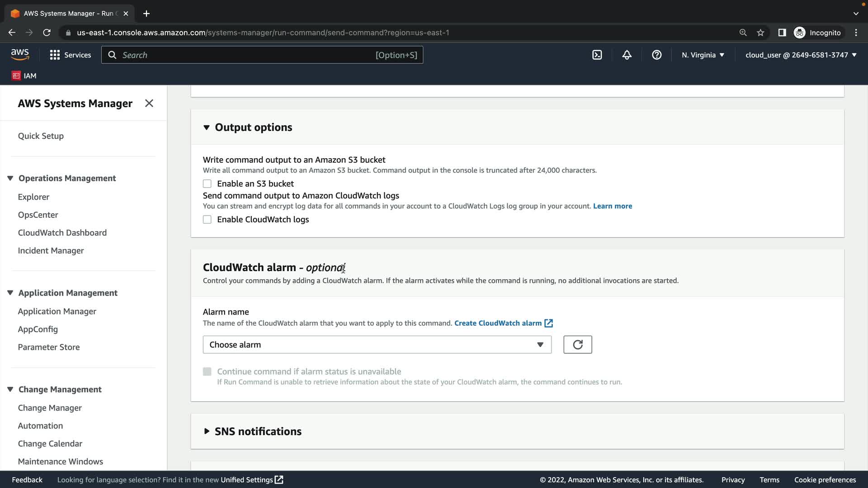This screenshot has width=868, height=488.
Task: Enable an S3 bucket checkbox
Action: (x=207, y=184)
